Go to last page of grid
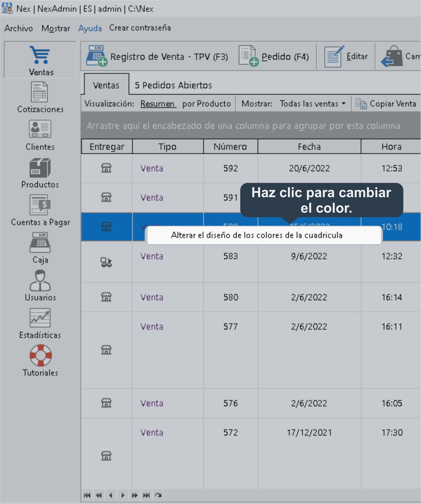This screenshot has height=504, width=421. tap(146, 495)
